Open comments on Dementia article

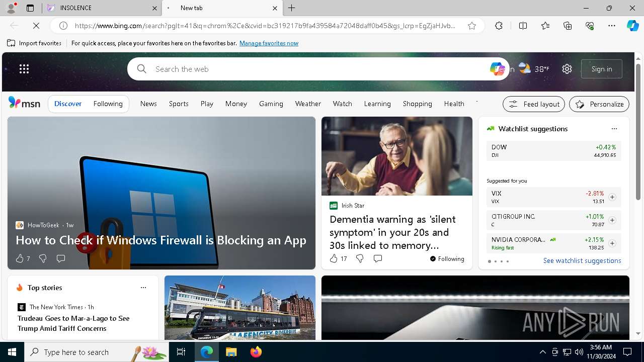tap(378, 258)
